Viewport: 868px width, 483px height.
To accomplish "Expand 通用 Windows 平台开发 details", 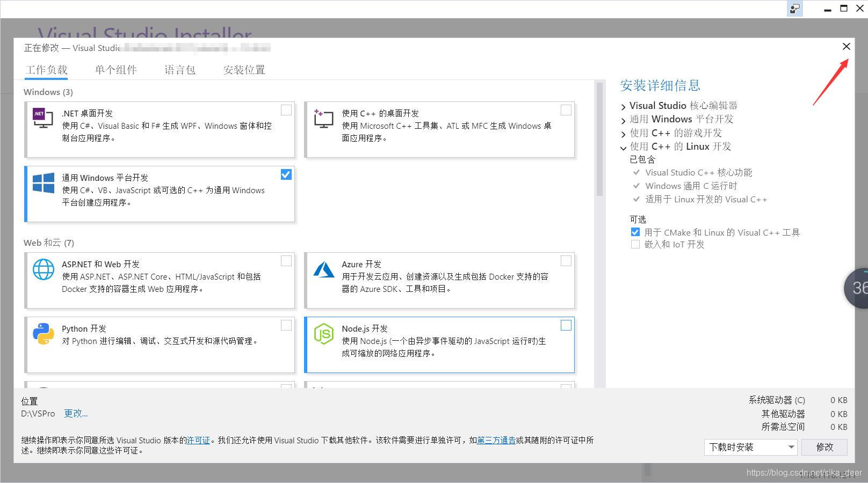I will click(x=623, y=120).
